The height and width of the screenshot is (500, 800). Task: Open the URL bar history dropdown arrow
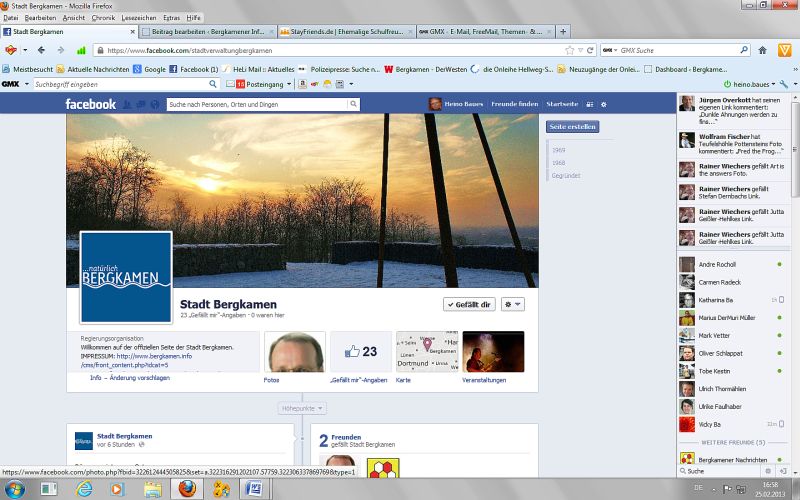tap(581, 50)
